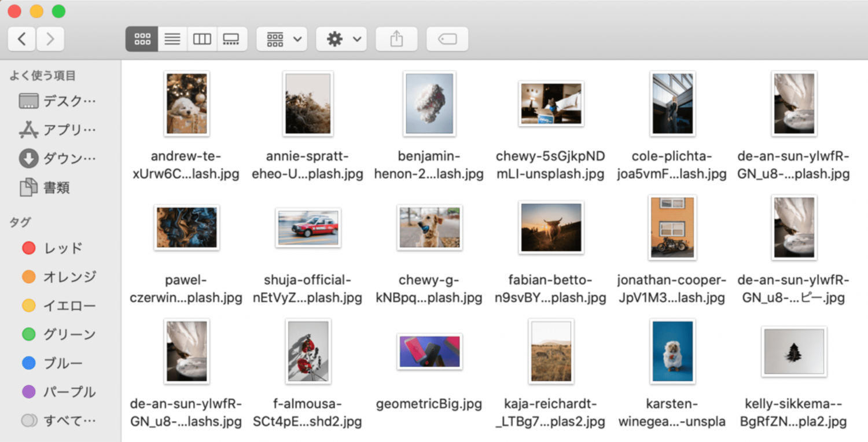The image size is (868, 442).
Task: Select the andrew-te dog photo thumbnail
Action: [x=186, y=104]
